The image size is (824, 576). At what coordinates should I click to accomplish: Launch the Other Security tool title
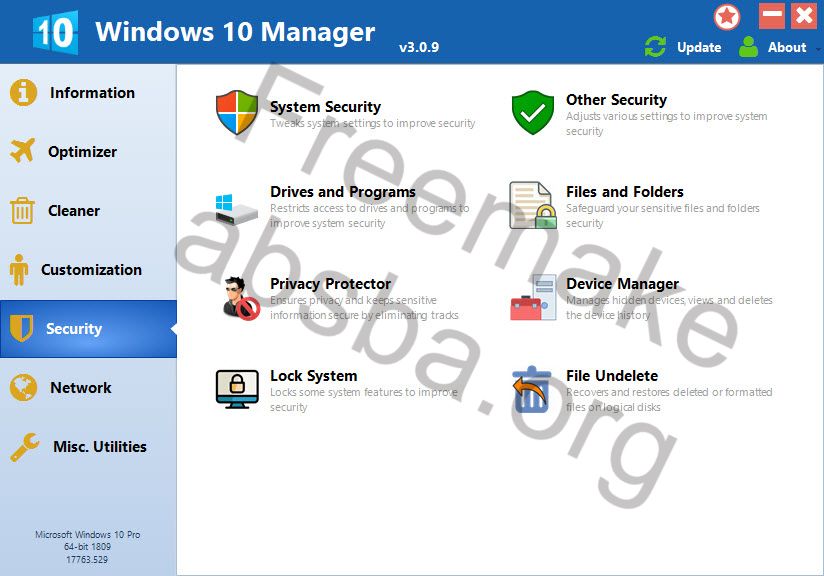pos(616,100)
